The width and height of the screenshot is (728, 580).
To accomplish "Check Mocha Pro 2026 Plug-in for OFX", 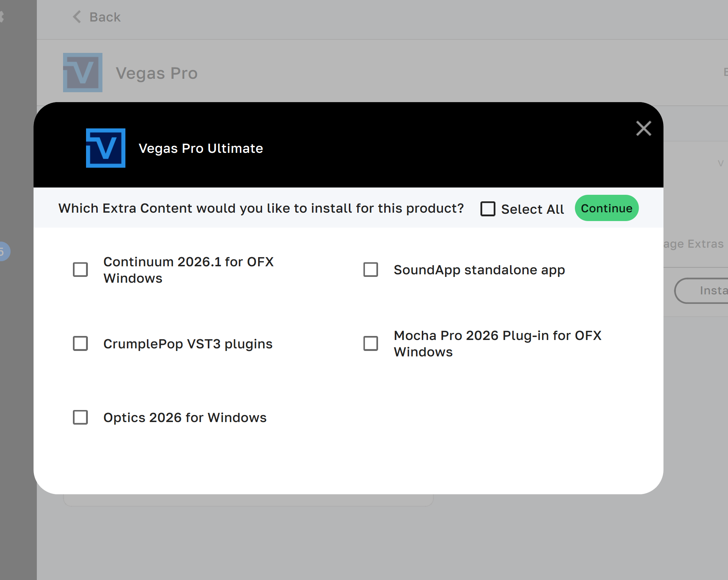I will 371,343.
